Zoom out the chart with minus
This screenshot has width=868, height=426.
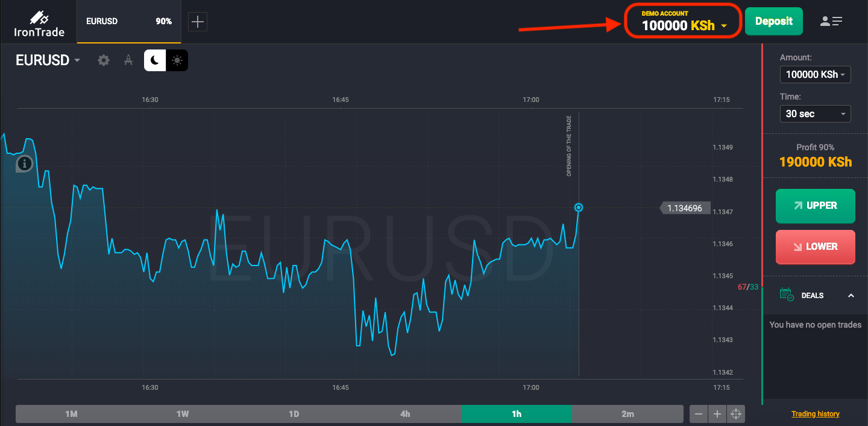pyautogui.click(x=699, y=414)
